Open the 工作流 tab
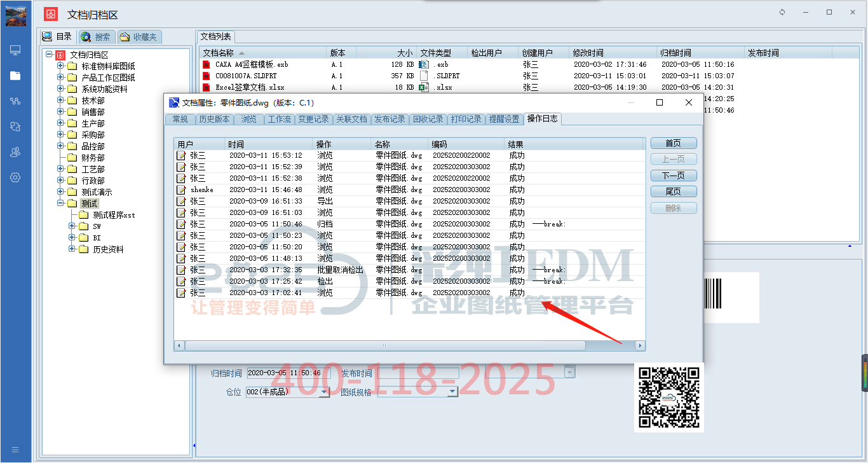Image resolution: width=868 pixels, height=463 pixels. click(x=279, y=119)
